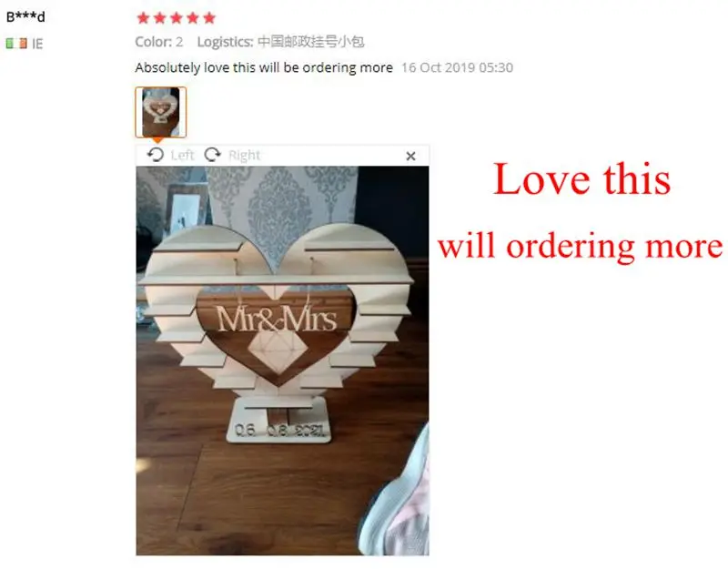This screenshot has height=569, width=728.
Task: Click the fifth red rating star
Action: tap(209, 18)
